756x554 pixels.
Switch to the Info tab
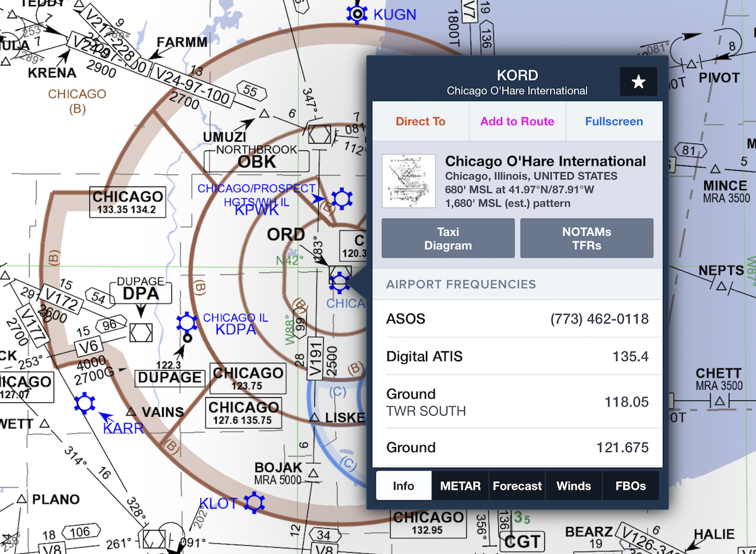pyautogui.click(x=403, y=486)
